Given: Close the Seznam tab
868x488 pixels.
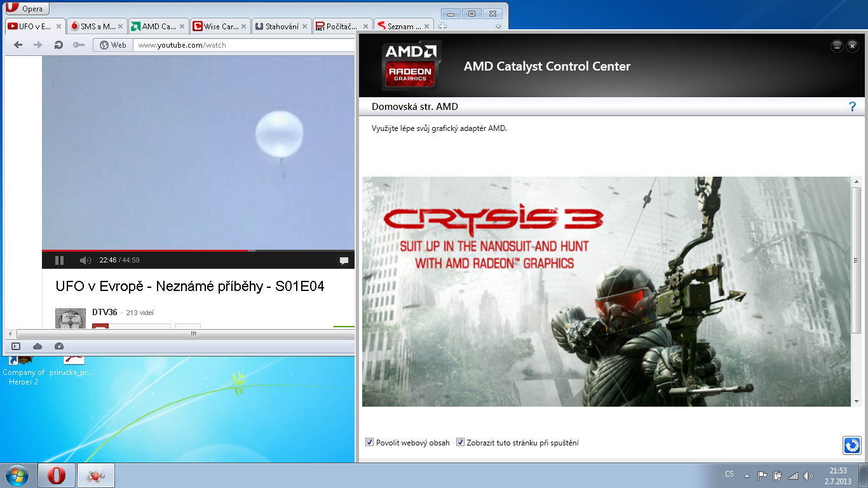Looking at the screenshot, I should tap(428, 27).
